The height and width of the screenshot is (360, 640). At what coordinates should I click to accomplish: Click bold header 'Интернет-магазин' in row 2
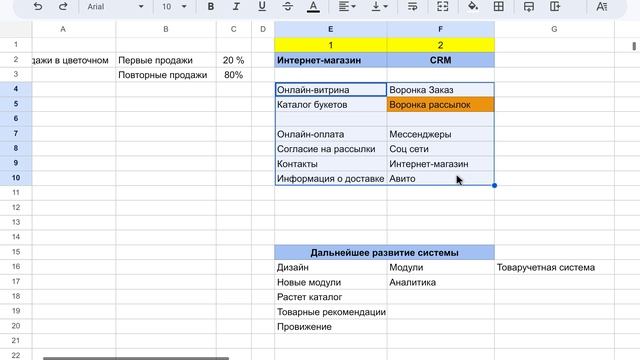[331, 60]
